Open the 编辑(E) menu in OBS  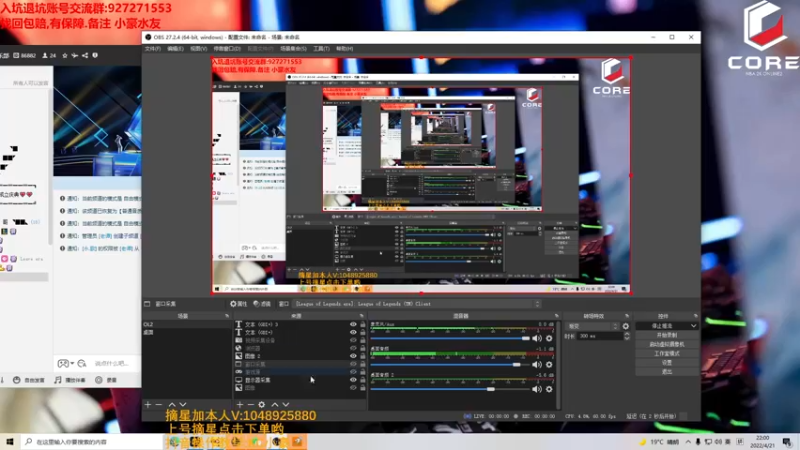[175, 48]
